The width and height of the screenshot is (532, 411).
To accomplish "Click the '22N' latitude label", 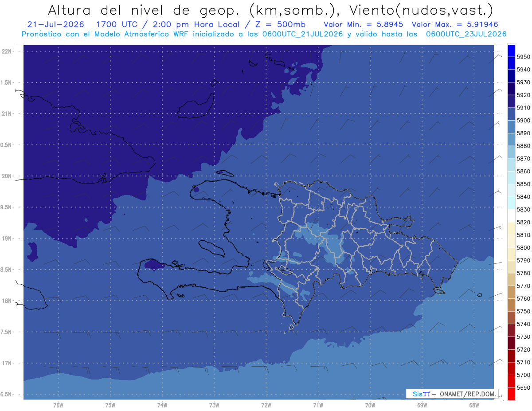I will tap(7, 51).
